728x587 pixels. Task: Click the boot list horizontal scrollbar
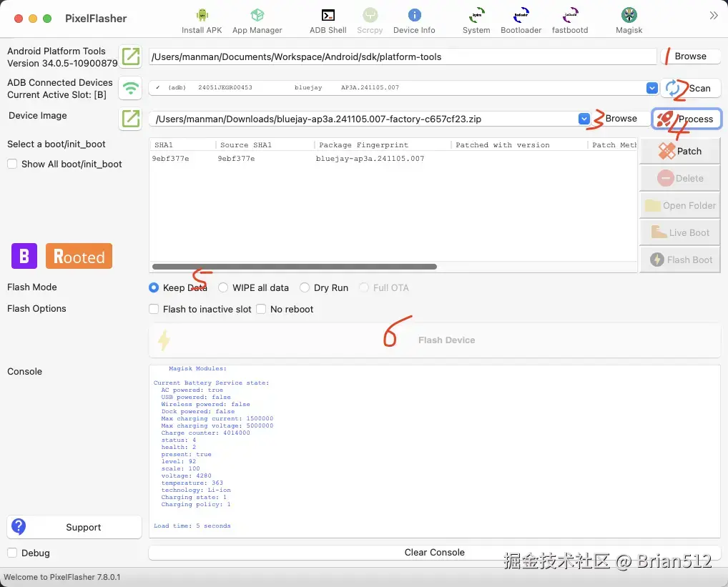pos(295,267)
